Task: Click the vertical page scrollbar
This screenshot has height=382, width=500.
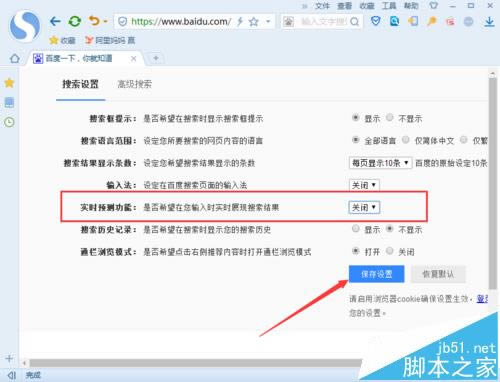Action: tap(493, 183)
